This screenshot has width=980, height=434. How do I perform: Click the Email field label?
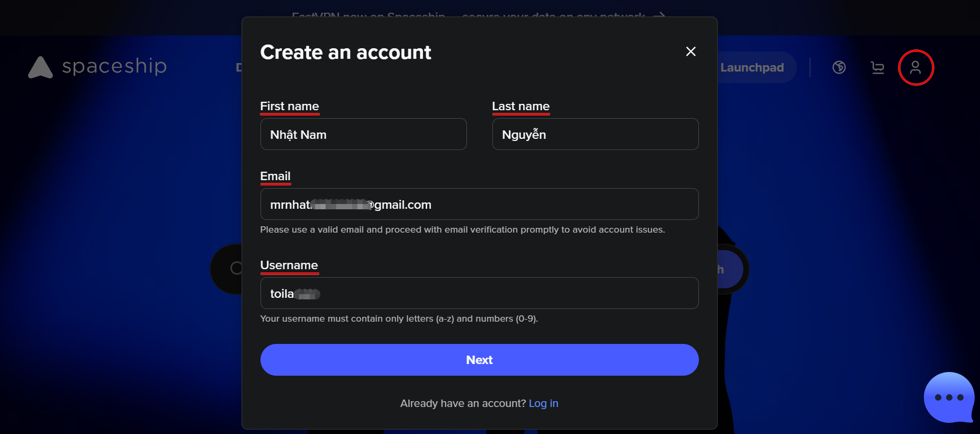pyautogui.click(x=275, y=176)
